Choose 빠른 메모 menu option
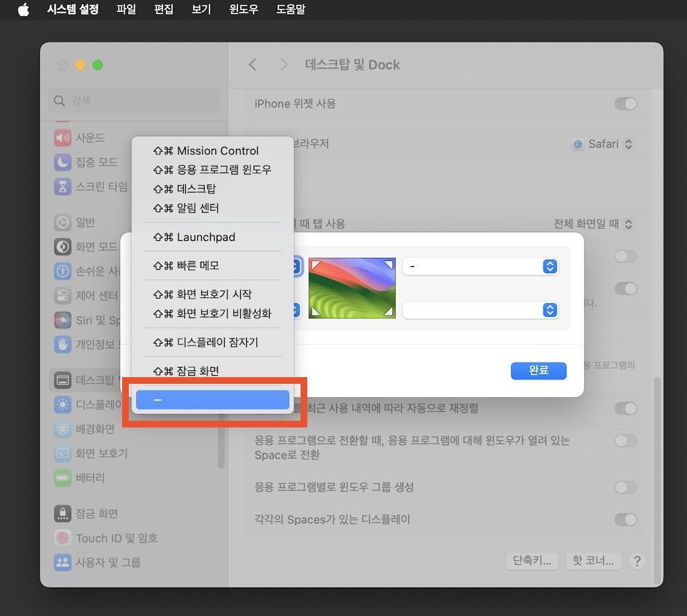 [213, 266]
